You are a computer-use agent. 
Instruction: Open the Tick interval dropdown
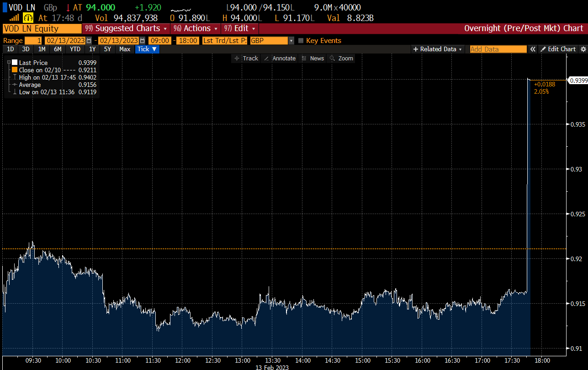tap(147, 49)
